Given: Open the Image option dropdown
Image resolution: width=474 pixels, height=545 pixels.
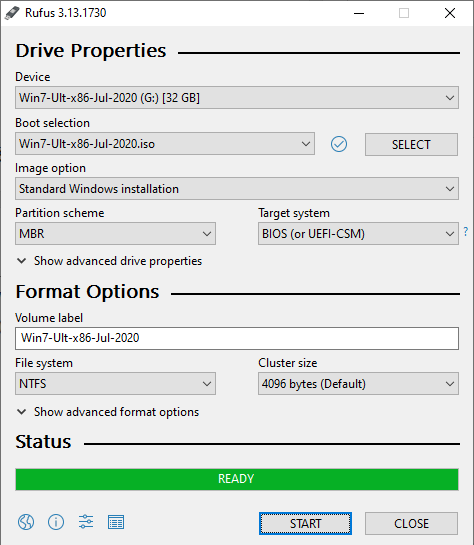Looking at the screenshot, I should pyautogui.click(x=237, y=189).
